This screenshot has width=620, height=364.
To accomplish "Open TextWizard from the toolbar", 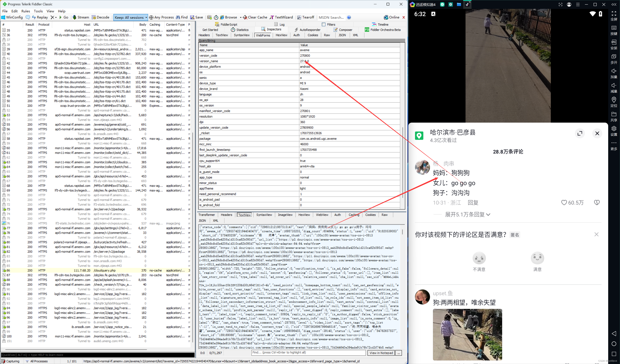I will pyautogui.click(x=281, y=17).
